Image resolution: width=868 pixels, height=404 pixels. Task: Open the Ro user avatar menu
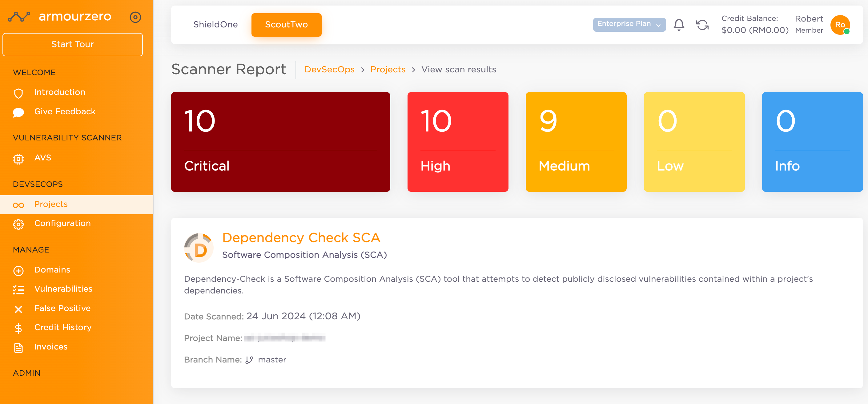click(840, 25)
